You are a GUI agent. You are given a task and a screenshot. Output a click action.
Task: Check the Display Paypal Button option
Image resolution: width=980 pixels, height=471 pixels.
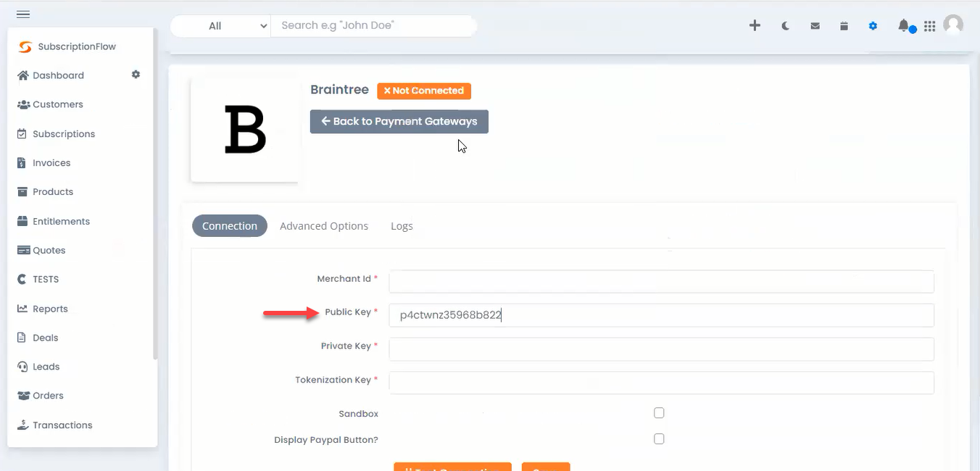pos(659,439)
